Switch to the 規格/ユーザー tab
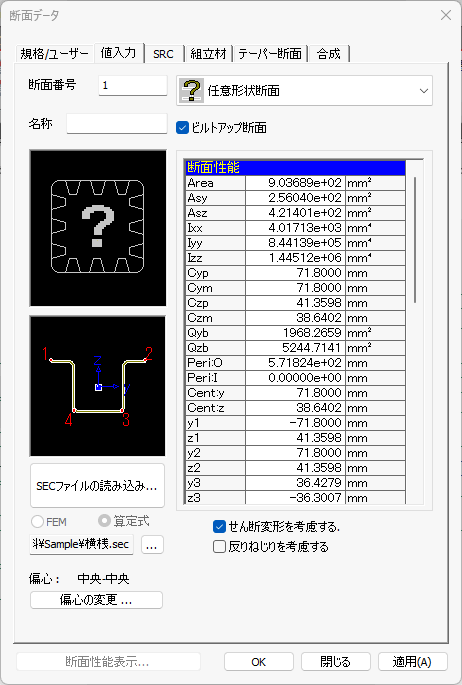 [54, 54]
